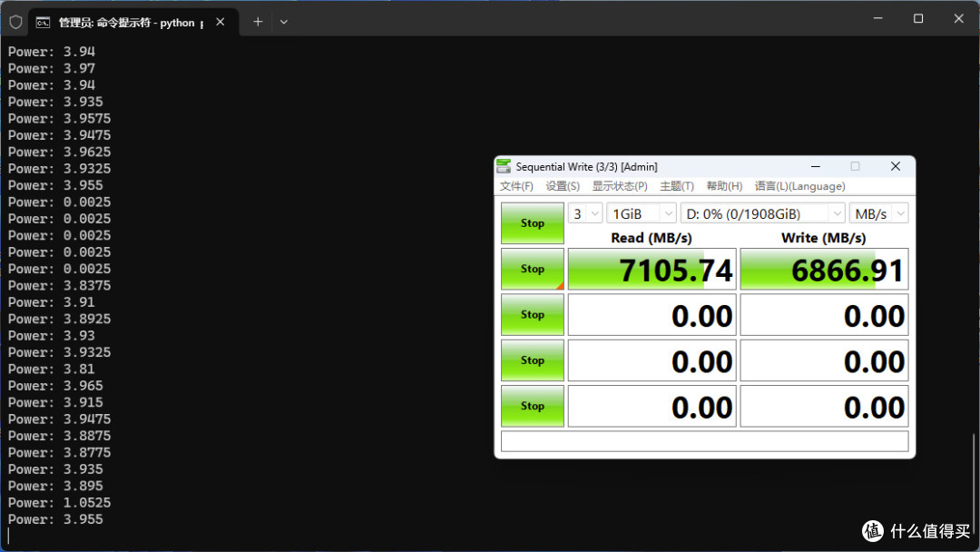Click the write result 6866.91

click(824, 270)
